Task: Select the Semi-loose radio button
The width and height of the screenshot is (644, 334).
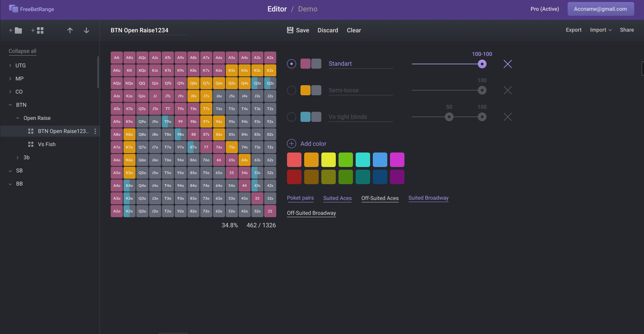Action: tap(291, 90)
